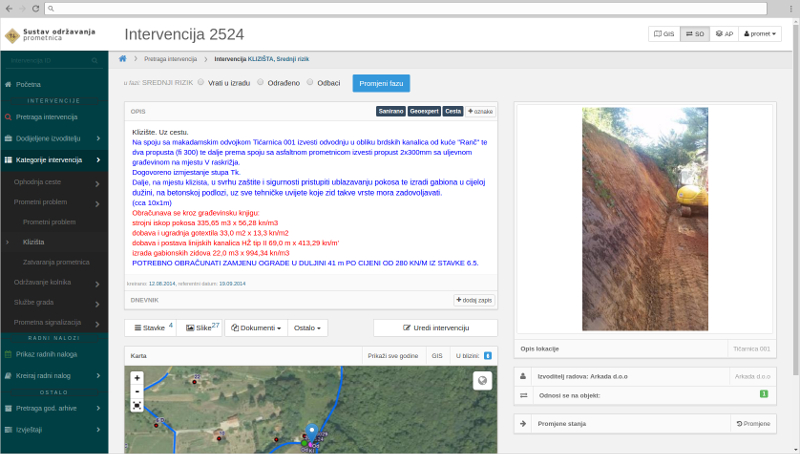Open the AP module button
Image resolution: width=800 pixels, height=454 pixels.
(x=723, y=34)
